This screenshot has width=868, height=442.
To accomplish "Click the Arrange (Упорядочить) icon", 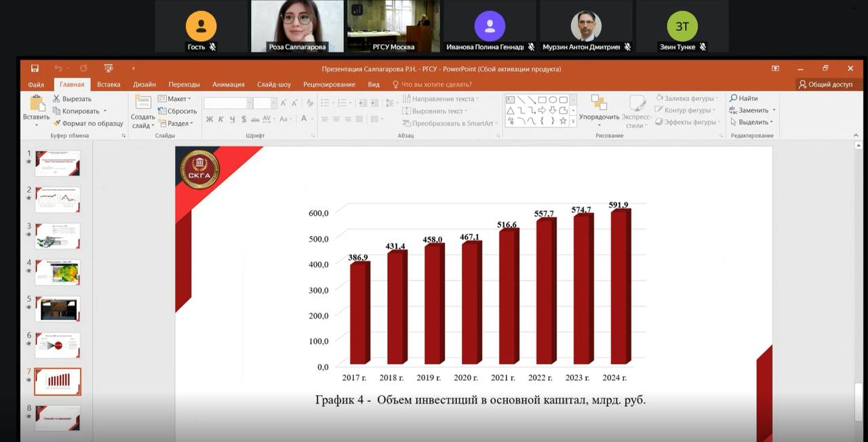I will [x=599, y=103].
